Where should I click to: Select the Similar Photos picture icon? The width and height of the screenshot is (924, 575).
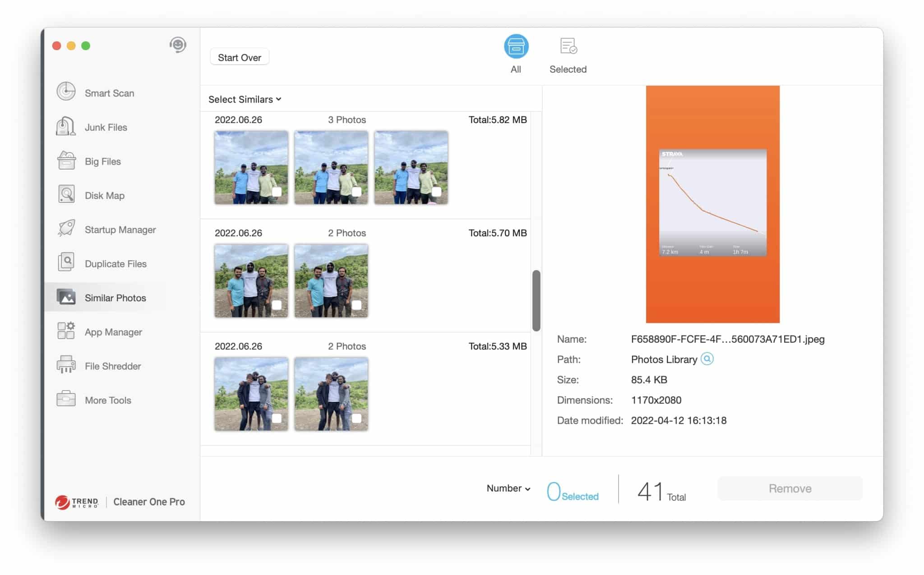(66, 297)
